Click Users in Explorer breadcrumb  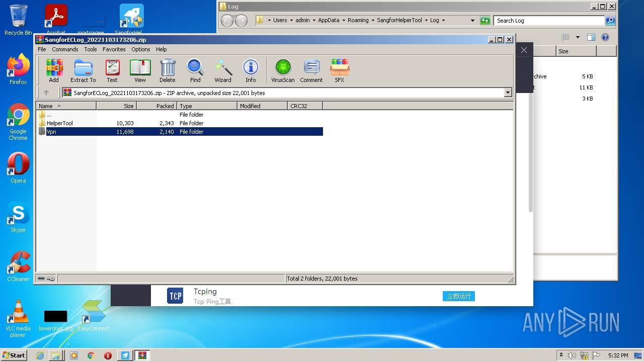coord(280,21)
